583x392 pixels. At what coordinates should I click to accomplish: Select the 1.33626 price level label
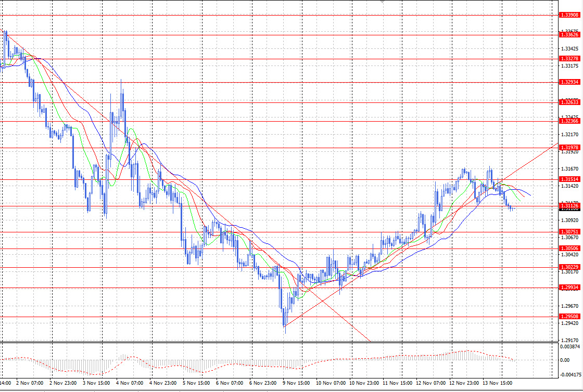coord(569,35)
